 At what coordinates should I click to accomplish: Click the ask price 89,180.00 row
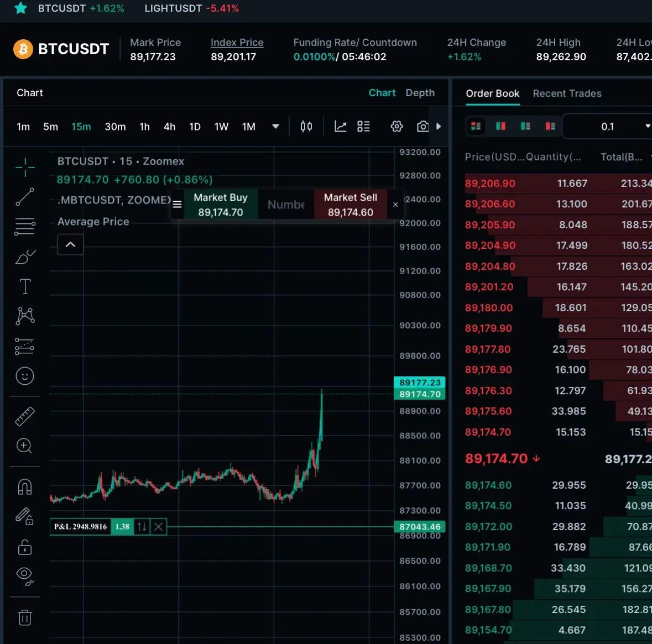(x=558, y=308)
